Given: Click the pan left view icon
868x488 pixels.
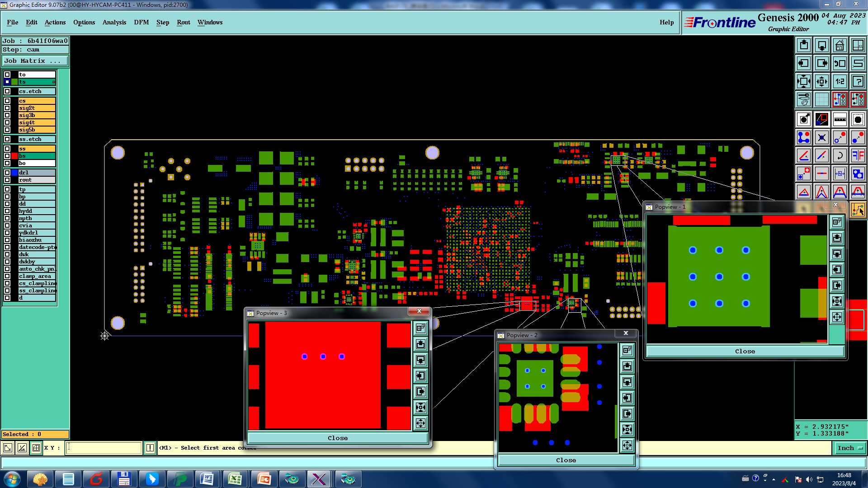Looking at the screenshot, I should [804, 63].
